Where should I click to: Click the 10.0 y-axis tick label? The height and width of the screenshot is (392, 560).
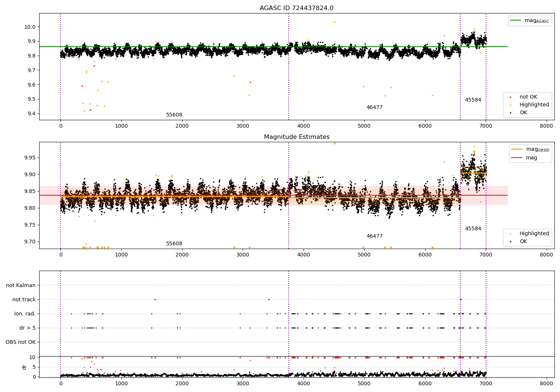pyautogui.click(x=31, y=27)
